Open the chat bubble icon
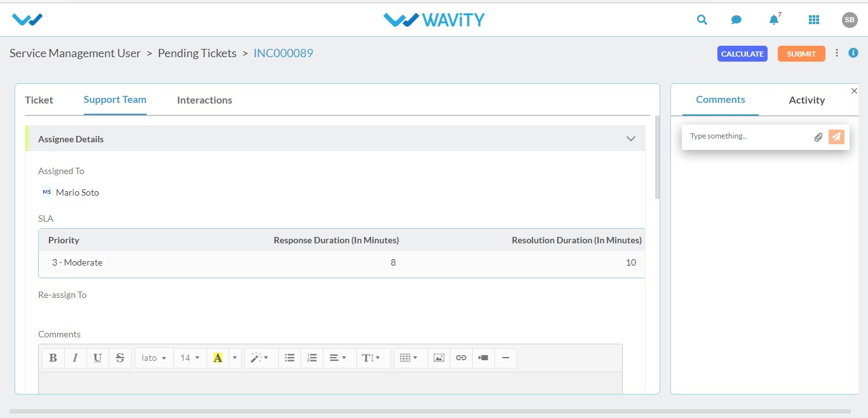The image size is (868, 418). pos(736,20)
